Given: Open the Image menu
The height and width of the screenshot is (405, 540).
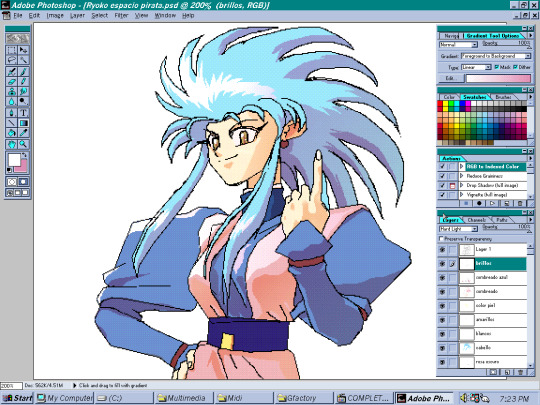Looking at the screenshot, I should point(55,15).
